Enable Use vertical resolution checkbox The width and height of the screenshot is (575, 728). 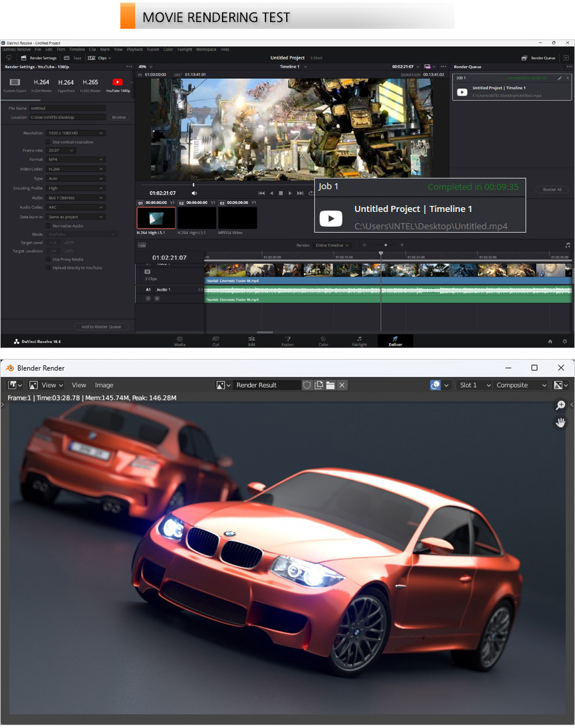click(48, 142)
